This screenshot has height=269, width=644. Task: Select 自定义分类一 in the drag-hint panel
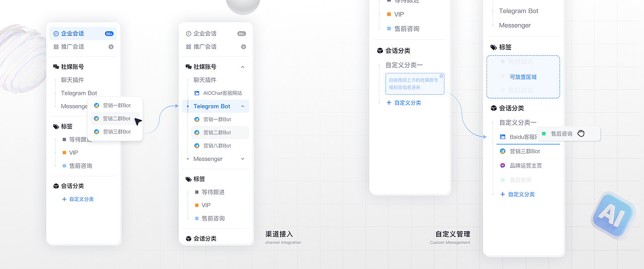(x=405, y=65)
